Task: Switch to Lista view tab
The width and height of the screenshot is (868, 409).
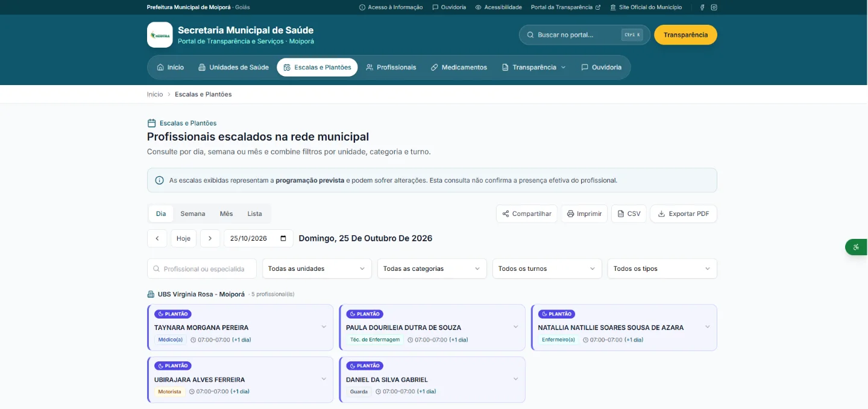Action: [x=254, y=214]
